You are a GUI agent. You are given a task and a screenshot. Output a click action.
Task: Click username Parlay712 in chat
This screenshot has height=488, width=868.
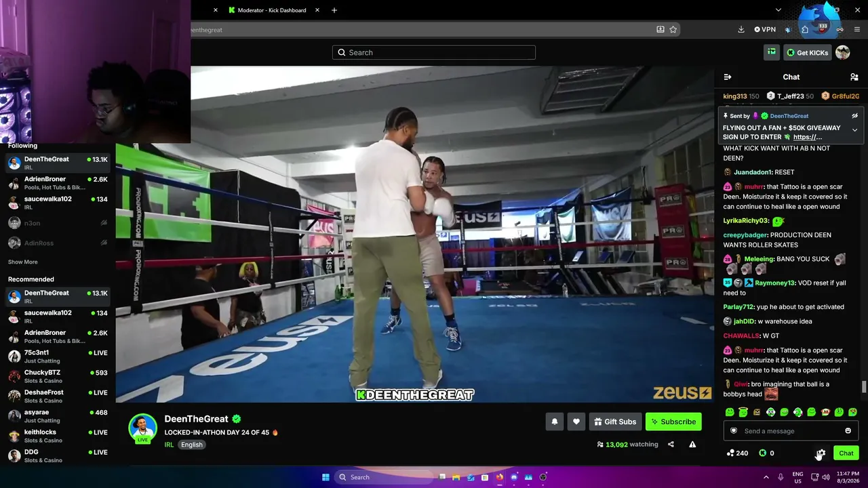pos(739,307)
